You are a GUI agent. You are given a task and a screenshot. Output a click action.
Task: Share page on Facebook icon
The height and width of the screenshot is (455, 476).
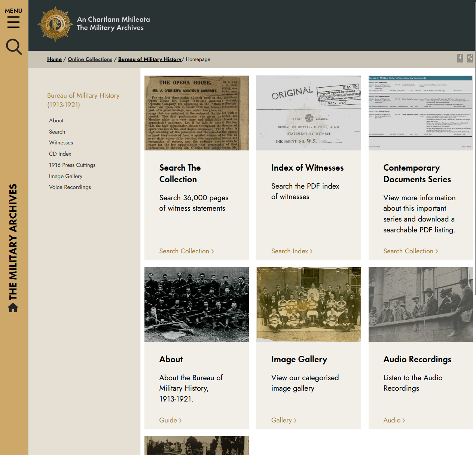click(x=460, y=58)
